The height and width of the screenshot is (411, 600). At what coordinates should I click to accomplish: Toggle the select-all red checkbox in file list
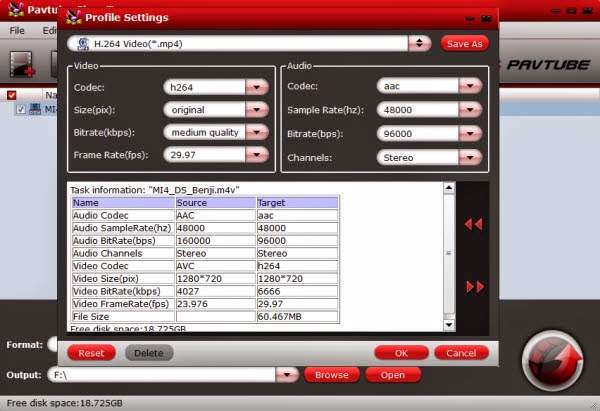(x=12, y=95)
